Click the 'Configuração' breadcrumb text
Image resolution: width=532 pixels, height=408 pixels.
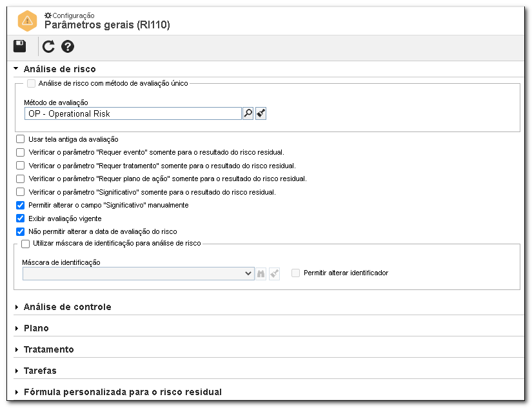click(74, 15)
